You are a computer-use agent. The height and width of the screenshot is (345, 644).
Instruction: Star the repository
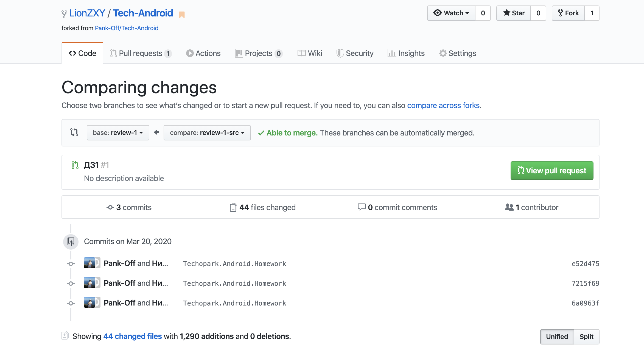point(514,13)
